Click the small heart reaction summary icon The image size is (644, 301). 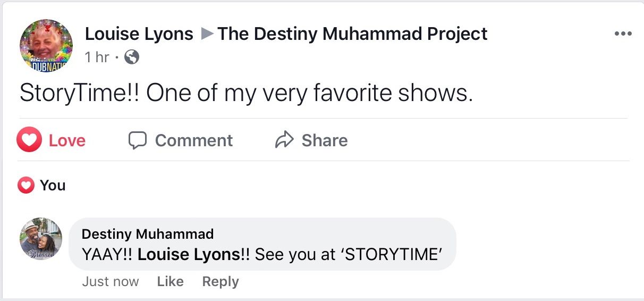tap(26, 186)
